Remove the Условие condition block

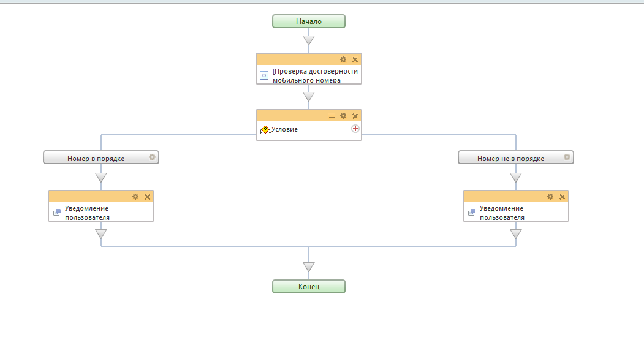(355, 116)
